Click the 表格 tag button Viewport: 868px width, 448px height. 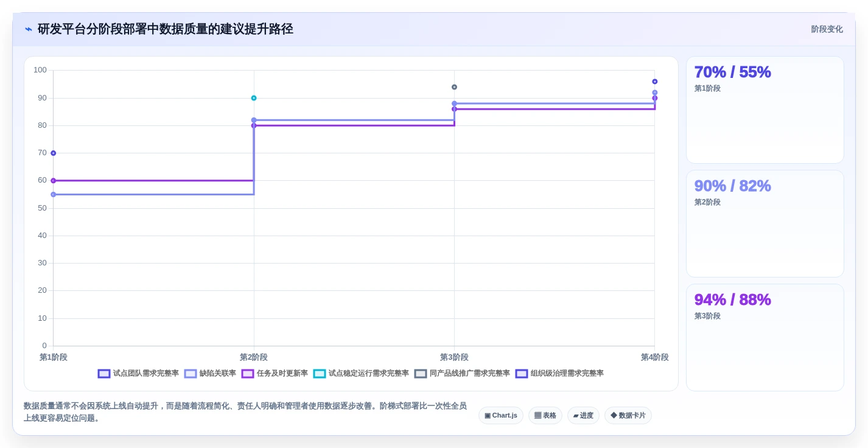tap(545, 416)
